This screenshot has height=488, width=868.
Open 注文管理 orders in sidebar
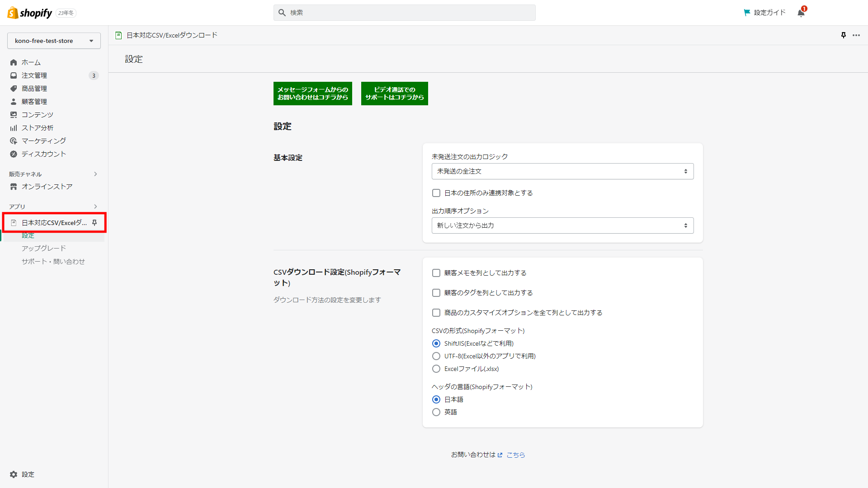point(34,75)
